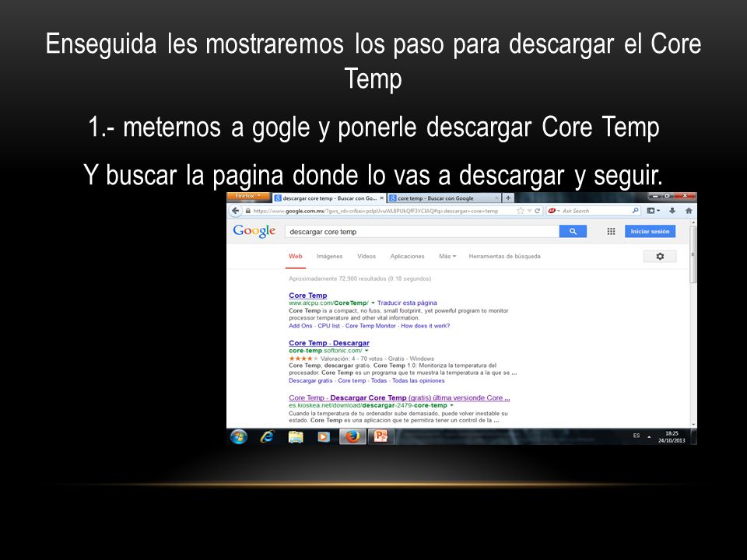Screen dimensions: 747x560
Task: Click the 'Add Ons' sitelink
Action: coord(300,326)
